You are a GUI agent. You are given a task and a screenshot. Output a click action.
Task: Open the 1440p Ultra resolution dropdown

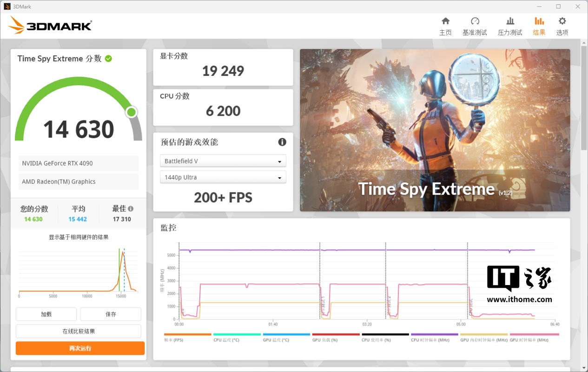223,177
